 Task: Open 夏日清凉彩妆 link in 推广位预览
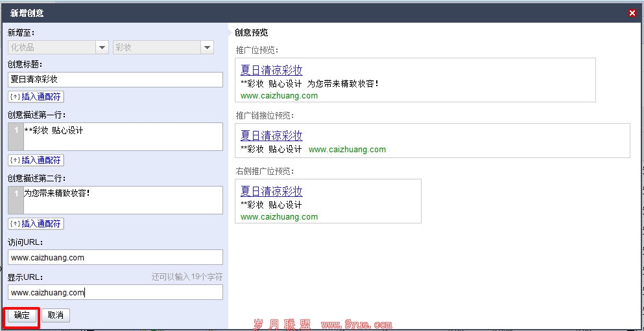tap(271, 71)
